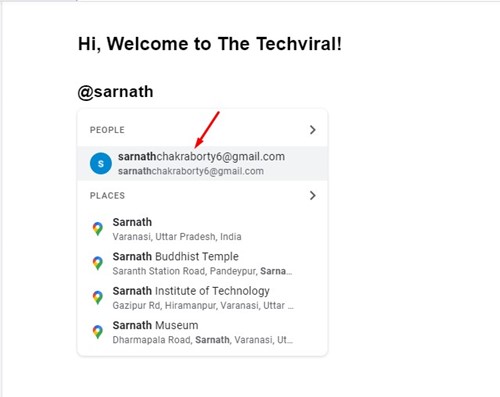This screenshot has width=500, height=397.
Task: Click the PLACES section header label
Action: click(107, 195)
